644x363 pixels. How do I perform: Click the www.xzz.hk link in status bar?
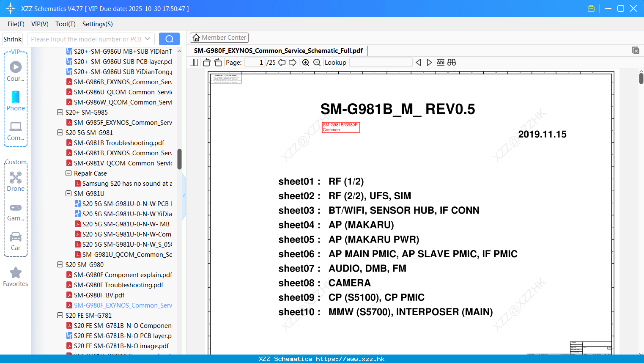pyautogui.click(x=350, y=359)
